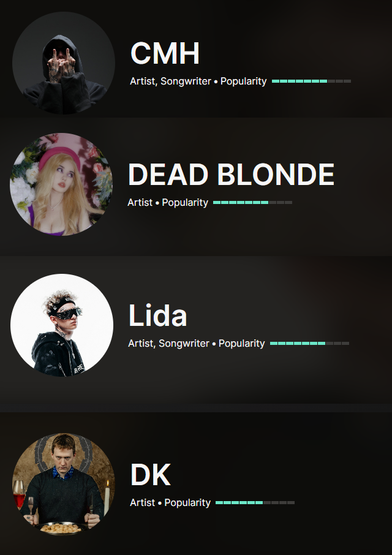Click the DEAD BLONDE artist name

tap(231, 175)
